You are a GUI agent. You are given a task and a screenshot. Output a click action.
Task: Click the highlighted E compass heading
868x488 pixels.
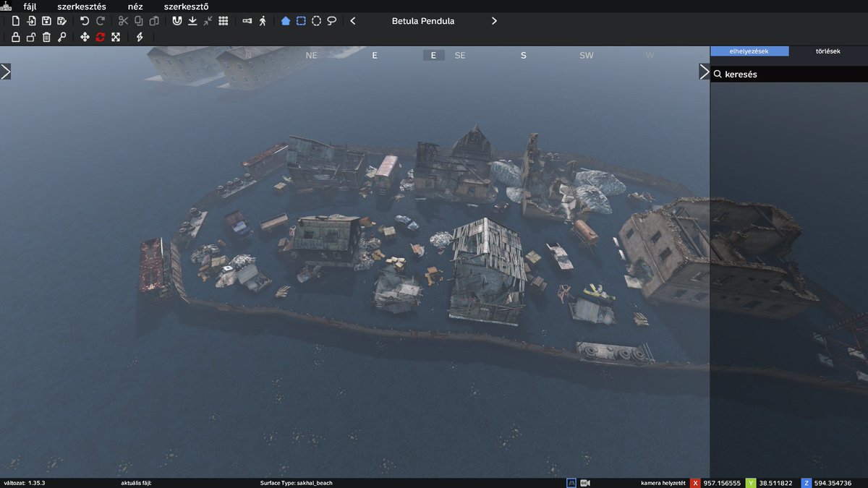(434, 55)
